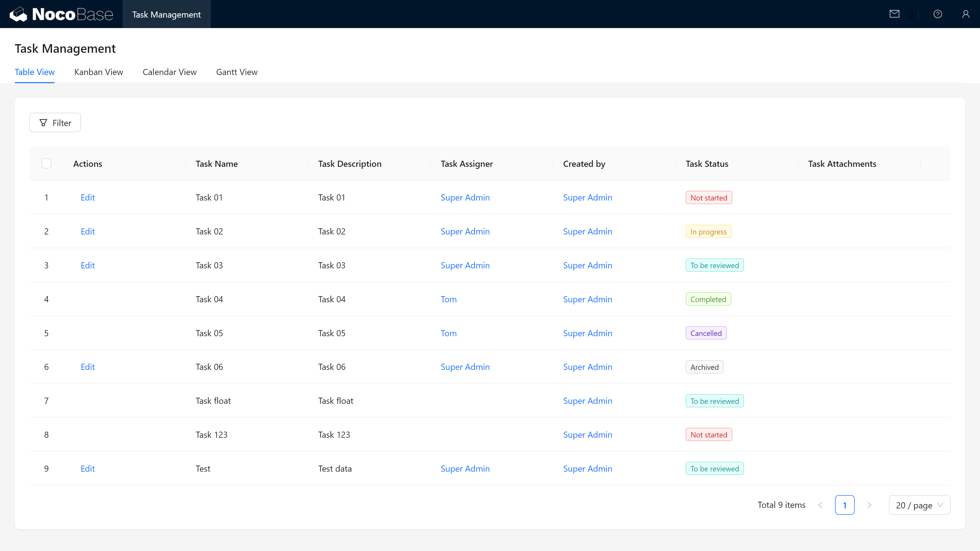The width and height of the screenshot is (980, 551).
Task: Toggle the select-all rows checkbox
Action: coord(46,164)
